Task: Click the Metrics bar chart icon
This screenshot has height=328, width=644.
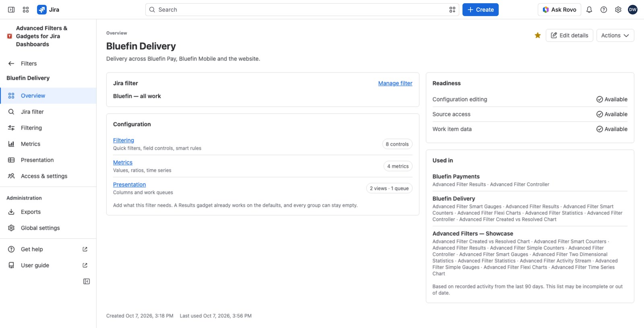Action: coord(11,144)
